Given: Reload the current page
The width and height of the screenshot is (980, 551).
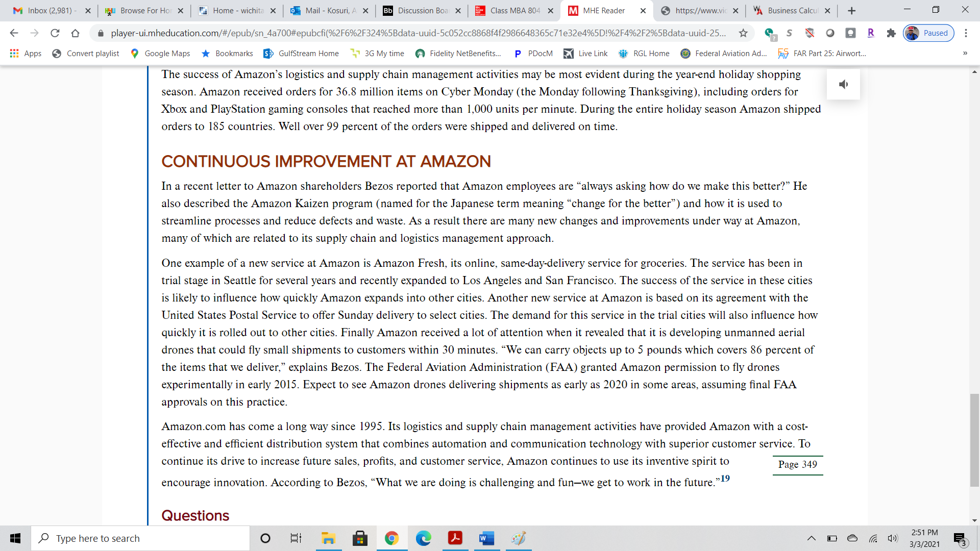Looking at the screenshot, I should (x=55, y=33).
